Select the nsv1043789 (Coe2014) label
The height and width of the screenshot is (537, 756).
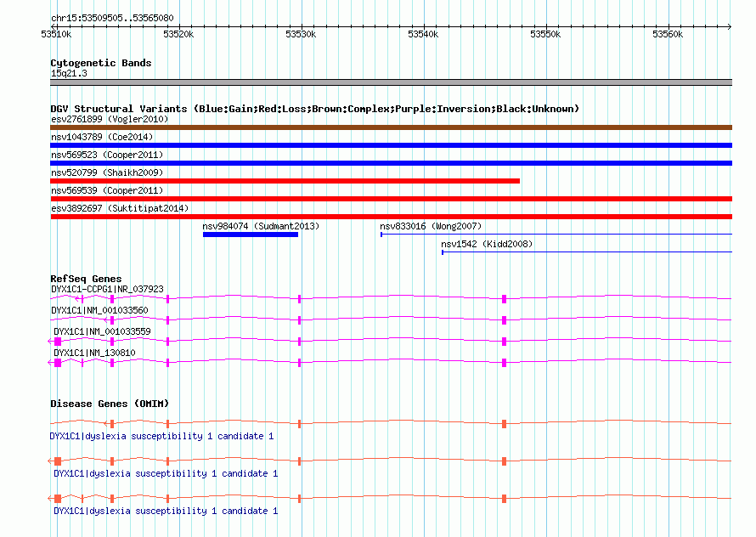[102, 137]
